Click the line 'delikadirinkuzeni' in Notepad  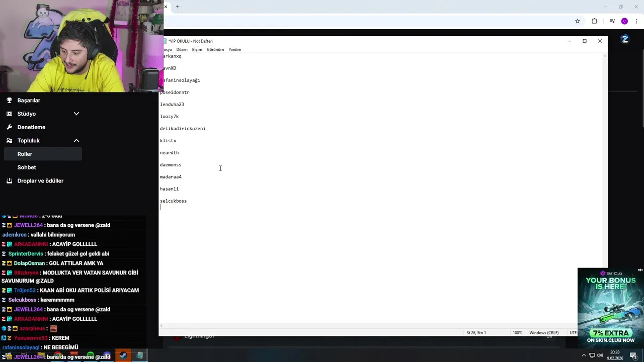(183, 129)
